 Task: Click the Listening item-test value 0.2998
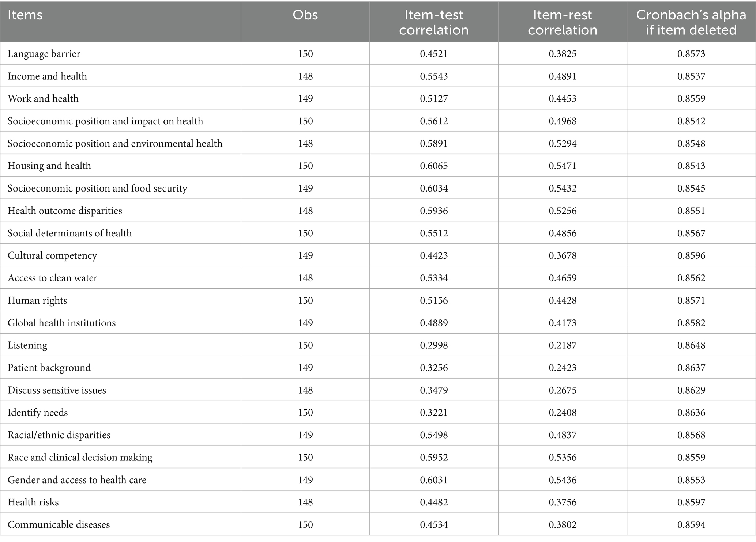(433, 345)
